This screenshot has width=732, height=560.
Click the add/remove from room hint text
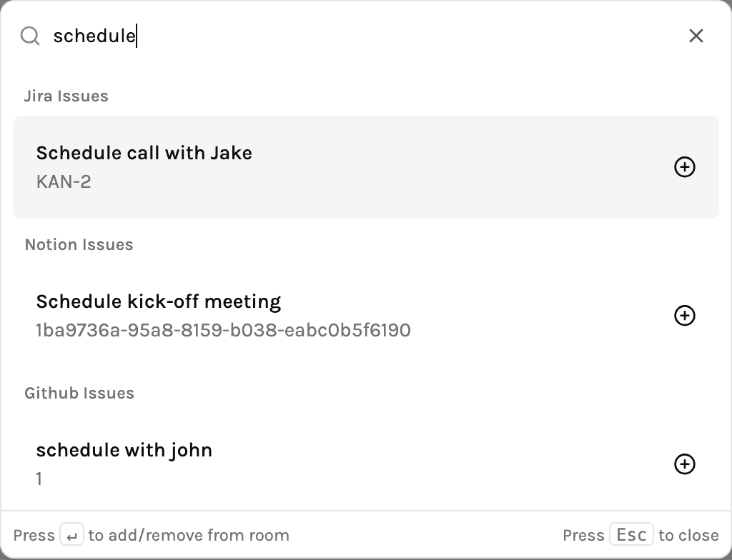point(189,535)
